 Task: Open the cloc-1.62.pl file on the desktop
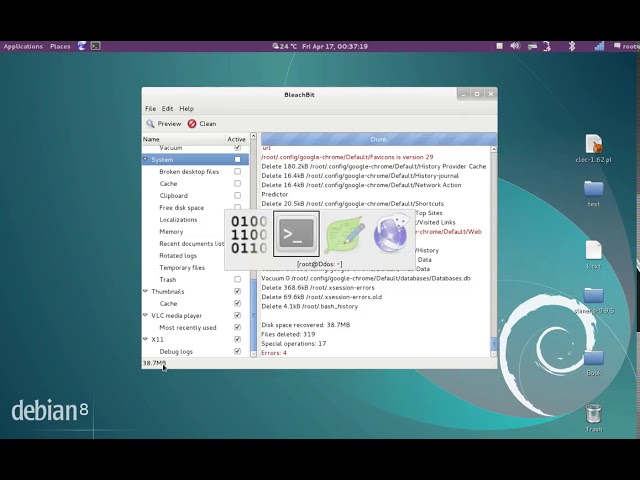pyautogui.click(x=593, y=149)
